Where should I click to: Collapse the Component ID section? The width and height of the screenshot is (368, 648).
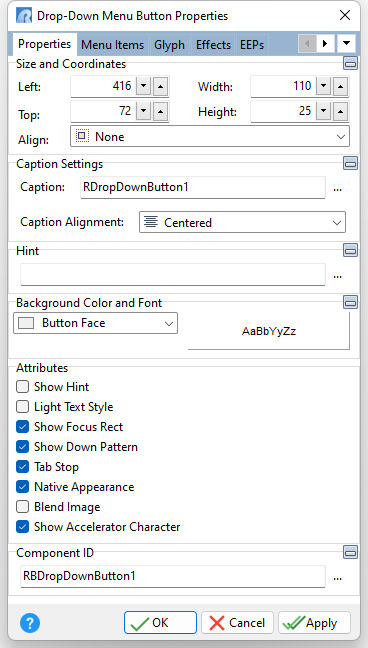click(351, 552)
